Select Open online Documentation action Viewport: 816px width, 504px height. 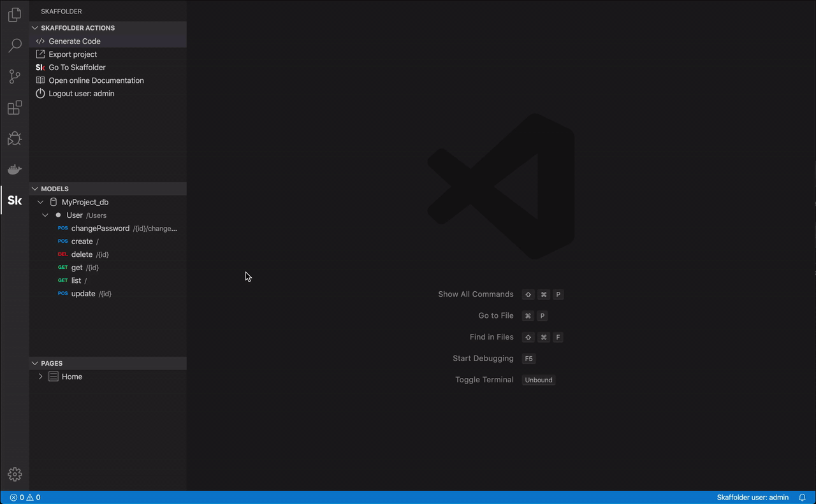108,80
